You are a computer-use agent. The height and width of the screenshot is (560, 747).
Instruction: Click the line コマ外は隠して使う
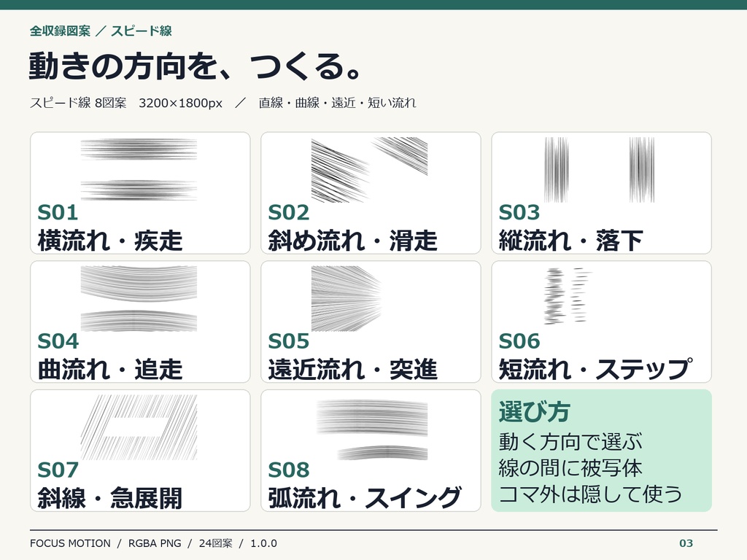tap(590, 494)
